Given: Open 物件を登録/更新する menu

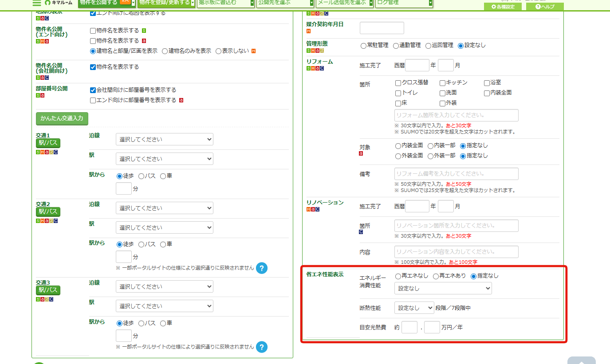Looking at the screenshot, I should click(x=166, y=3).
